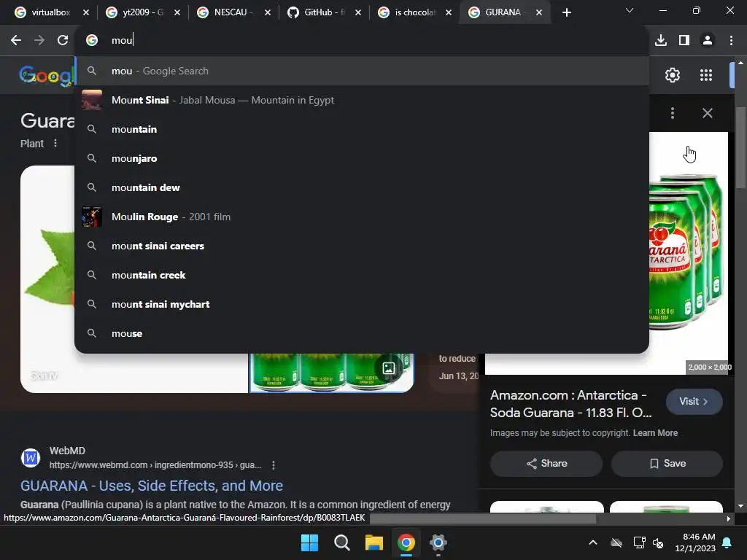This screenshot has width=747, height=560.
Task: Open image panel three-dot options
Action: point(672,113)
